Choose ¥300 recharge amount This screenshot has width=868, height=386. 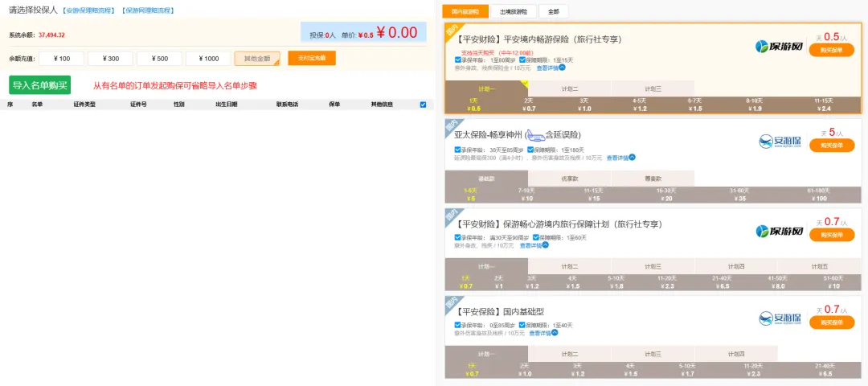(110, 58)
